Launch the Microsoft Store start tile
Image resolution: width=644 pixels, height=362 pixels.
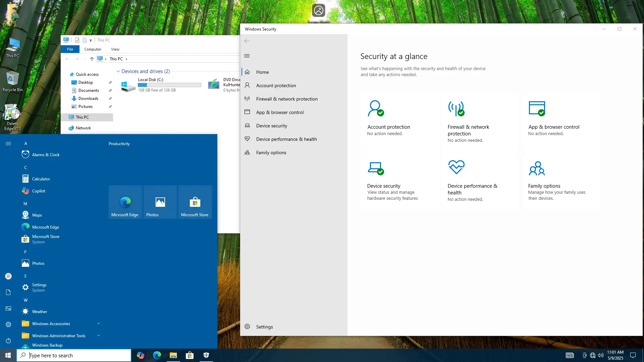point(195,202)
